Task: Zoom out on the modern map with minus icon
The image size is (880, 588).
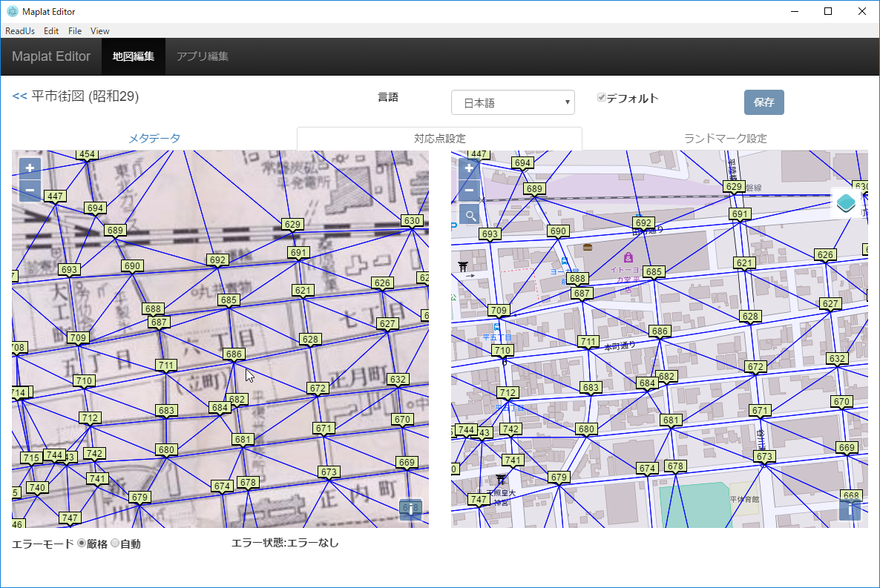Action: [x=469, y=191]
